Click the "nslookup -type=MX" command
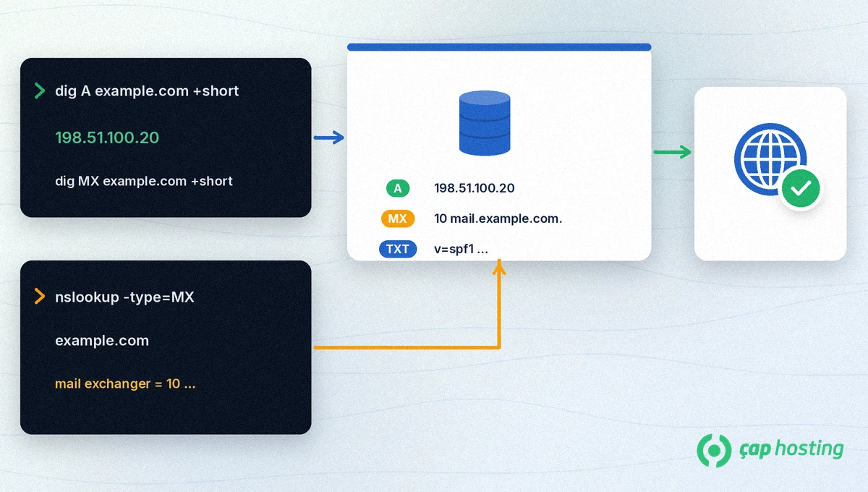Viewport: 868px width, 492px height. pos(124,297)
